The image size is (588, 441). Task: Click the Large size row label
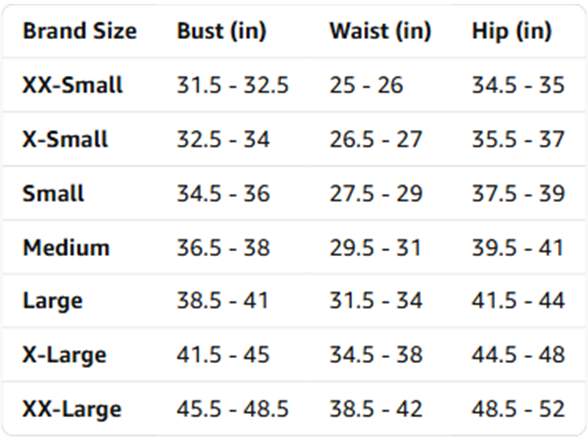point(53,302)
